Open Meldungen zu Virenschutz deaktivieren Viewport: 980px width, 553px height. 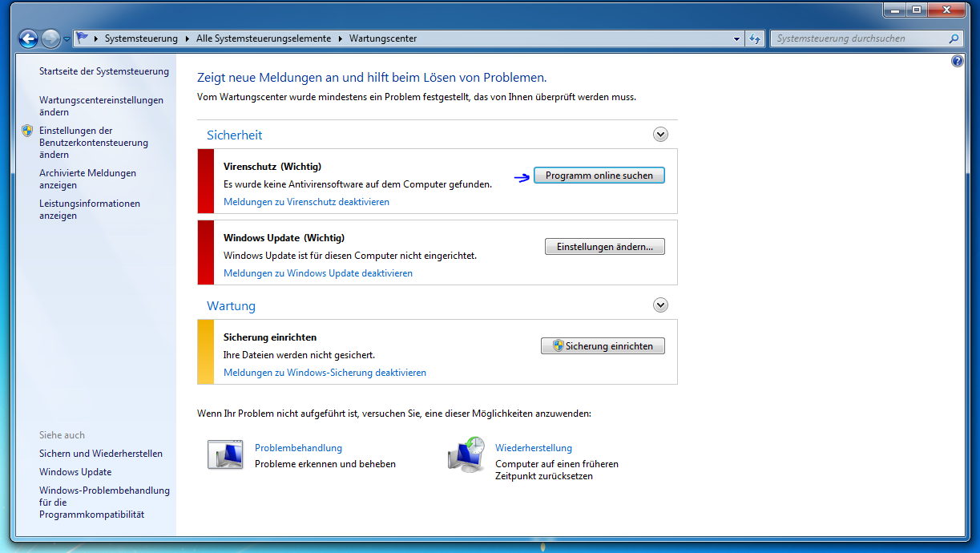(306, 202)
